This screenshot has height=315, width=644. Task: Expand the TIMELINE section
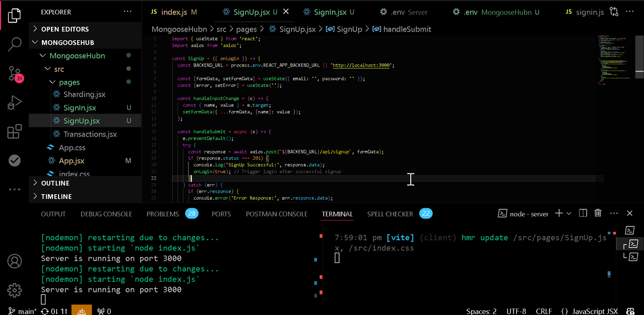point(85,196)
